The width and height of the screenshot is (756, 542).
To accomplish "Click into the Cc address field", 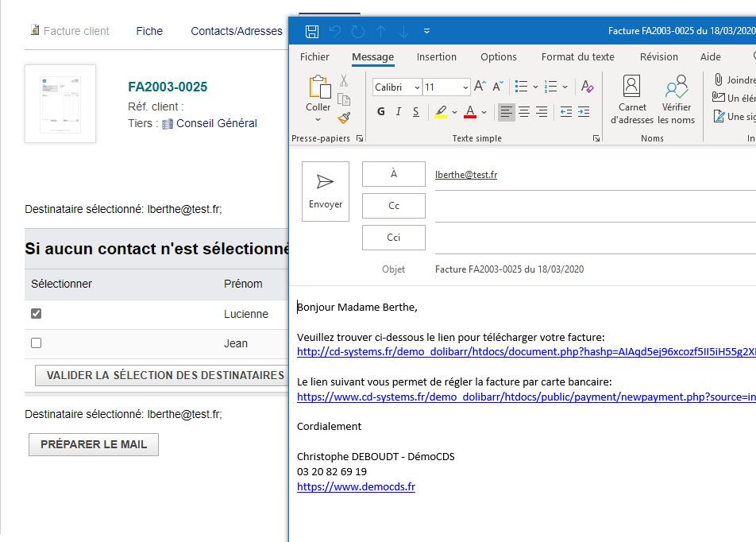I will 596,207.
